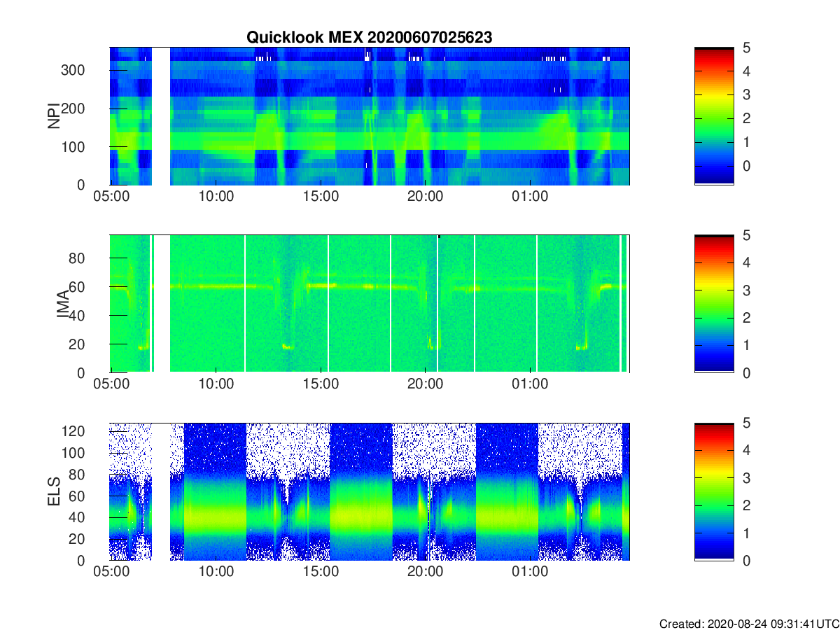Click the 2 label on IMA color bar
This screenshot has width=840, height=630.
[746, 318]
